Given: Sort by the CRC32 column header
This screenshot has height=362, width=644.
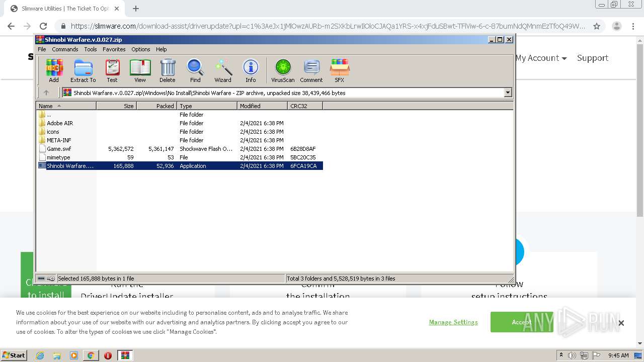Looking at the screenshot, I should [x=305, y=106].
